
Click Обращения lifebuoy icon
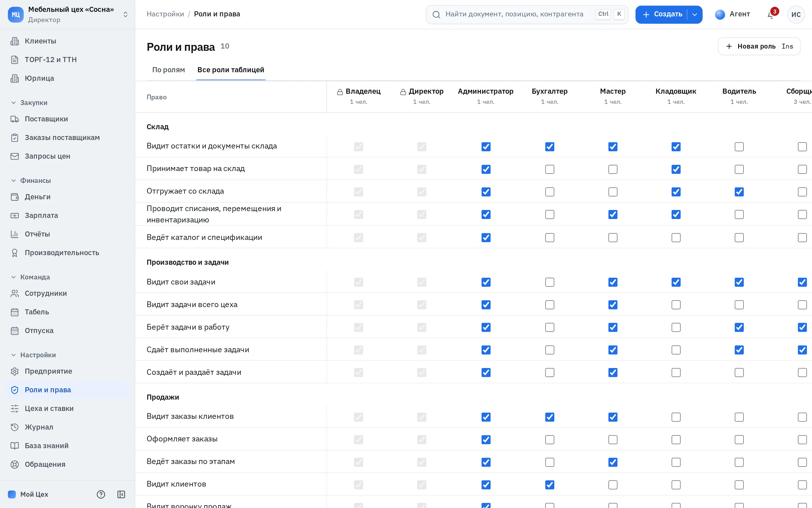click(x=14, y=465)
